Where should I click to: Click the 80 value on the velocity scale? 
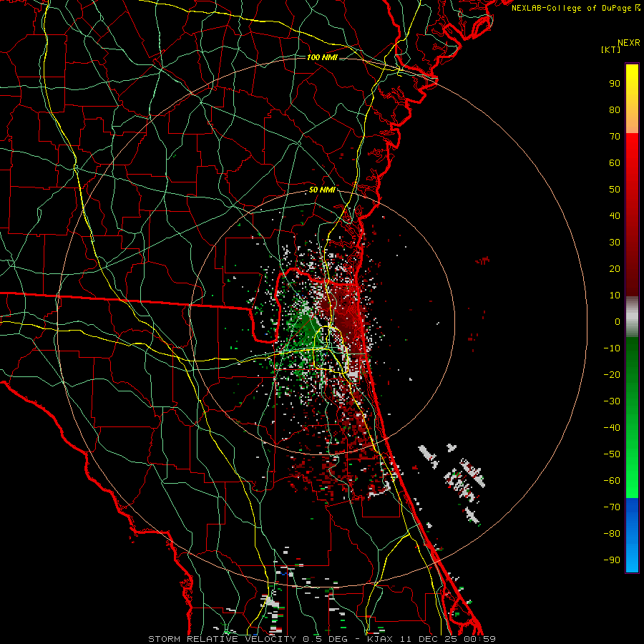[x=615, y=110]
